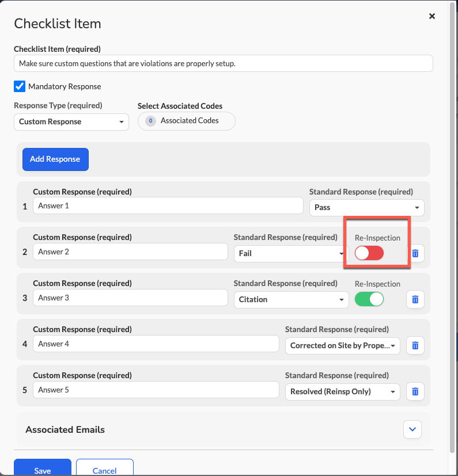This screenshot has width=458, height=476.
Task: Open the Response Type dropdown
Action: coord(71,121)
